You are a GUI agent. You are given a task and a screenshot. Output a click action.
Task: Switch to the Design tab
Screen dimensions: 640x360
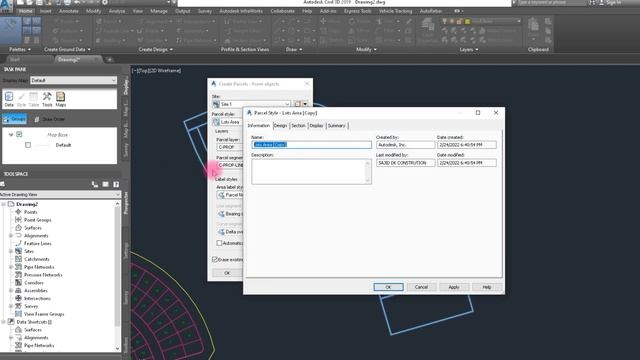point(280,126)
